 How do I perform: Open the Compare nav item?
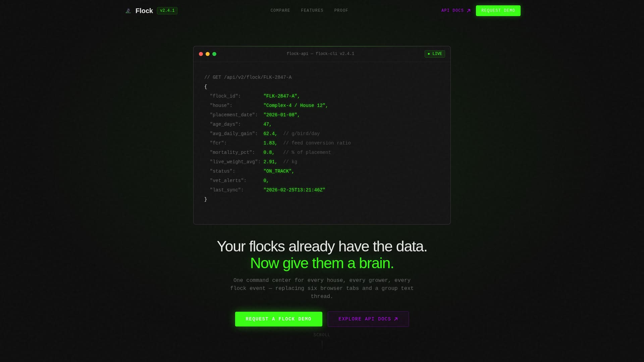[x=280, y=11]
